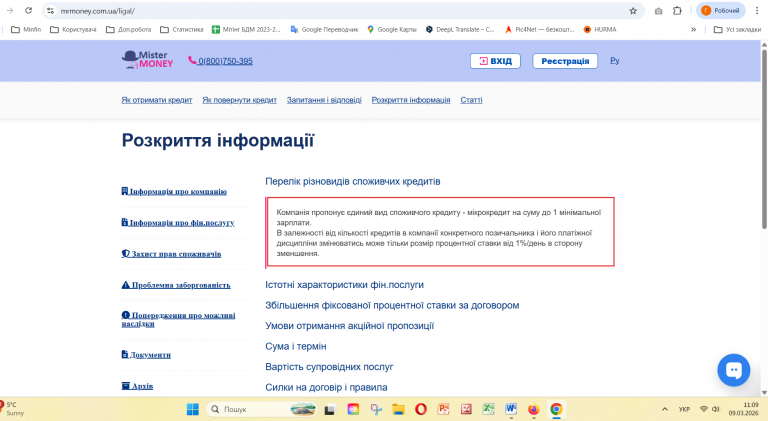Go to Запитання і відповіді
This screenshot has height=421, width=768.
324,100
